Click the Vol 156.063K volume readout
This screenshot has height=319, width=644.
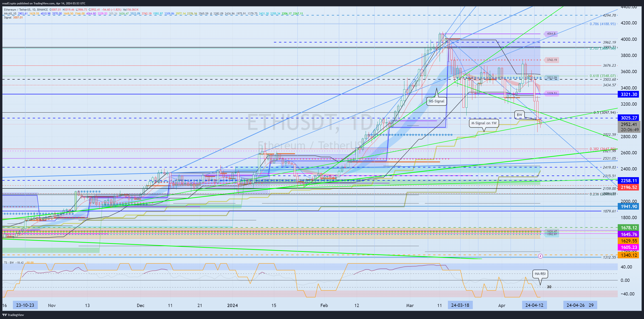pos(130,10)
